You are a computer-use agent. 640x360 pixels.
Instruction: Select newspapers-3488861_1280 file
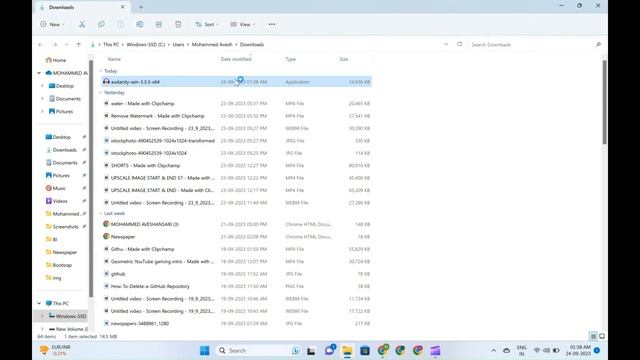tap(237, 323)
